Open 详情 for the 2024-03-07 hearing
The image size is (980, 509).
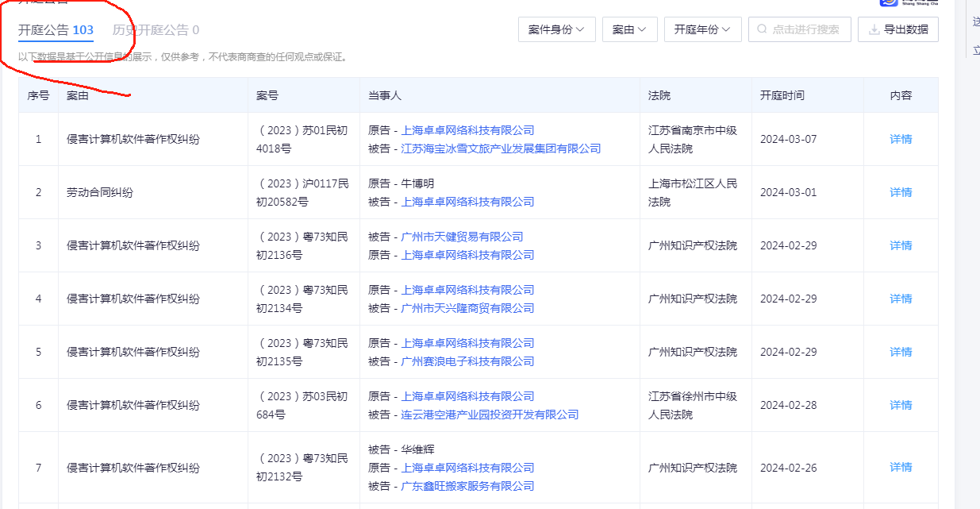[901, 139]
